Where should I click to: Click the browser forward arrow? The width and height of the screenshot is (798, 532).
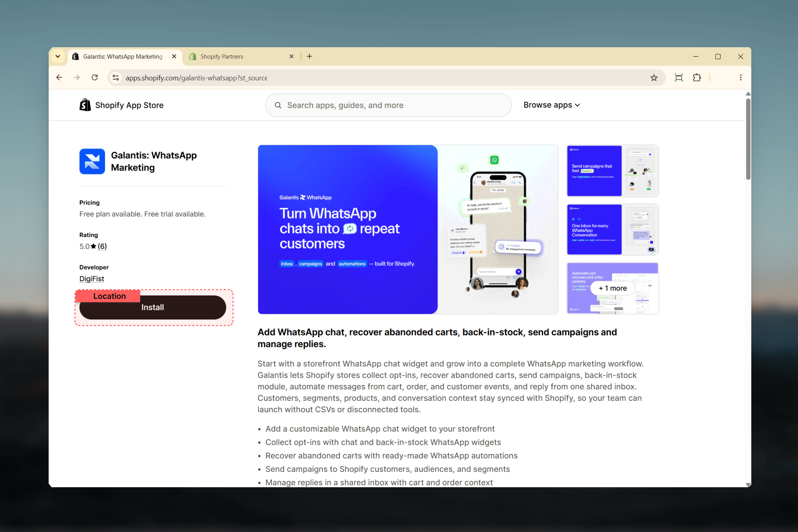(77, 78)
